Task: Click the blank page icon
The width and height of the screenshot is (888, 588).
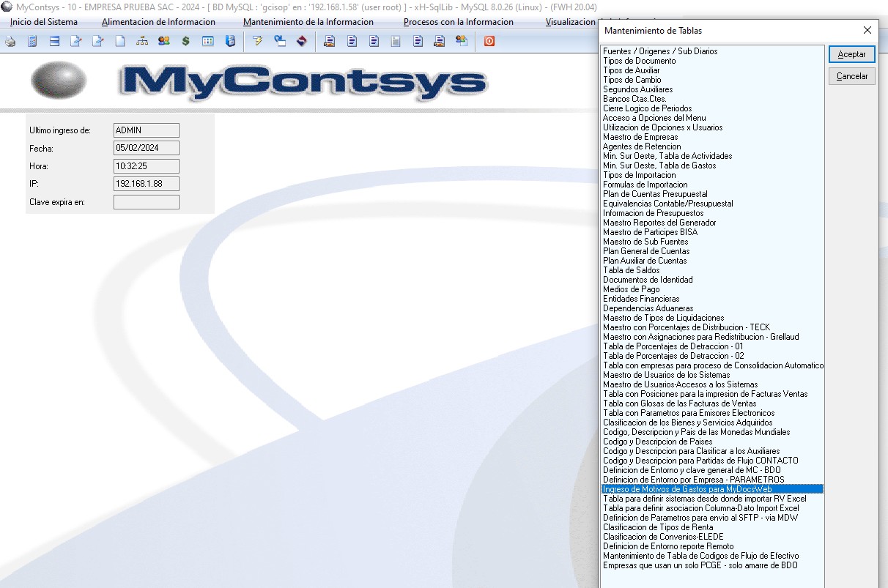Action: 120,42
